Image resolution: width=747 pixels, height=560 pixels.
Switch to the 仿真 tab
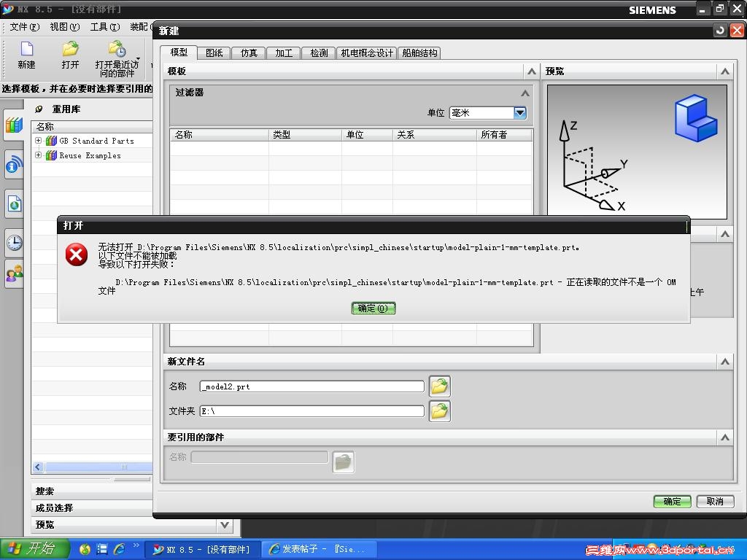coord(249,52)
